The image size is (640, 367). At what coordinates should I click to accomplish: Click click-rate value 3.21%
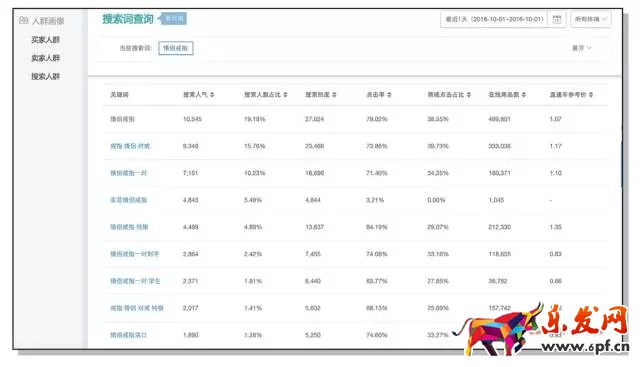(375, 200)
